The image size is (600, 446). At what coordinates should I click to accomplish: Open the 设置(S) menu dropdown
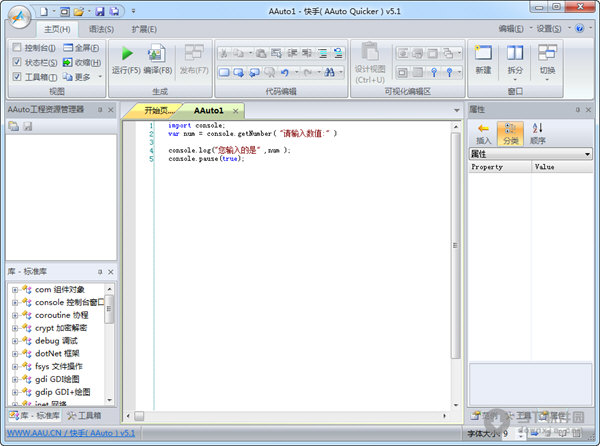[x=553, y=29]
